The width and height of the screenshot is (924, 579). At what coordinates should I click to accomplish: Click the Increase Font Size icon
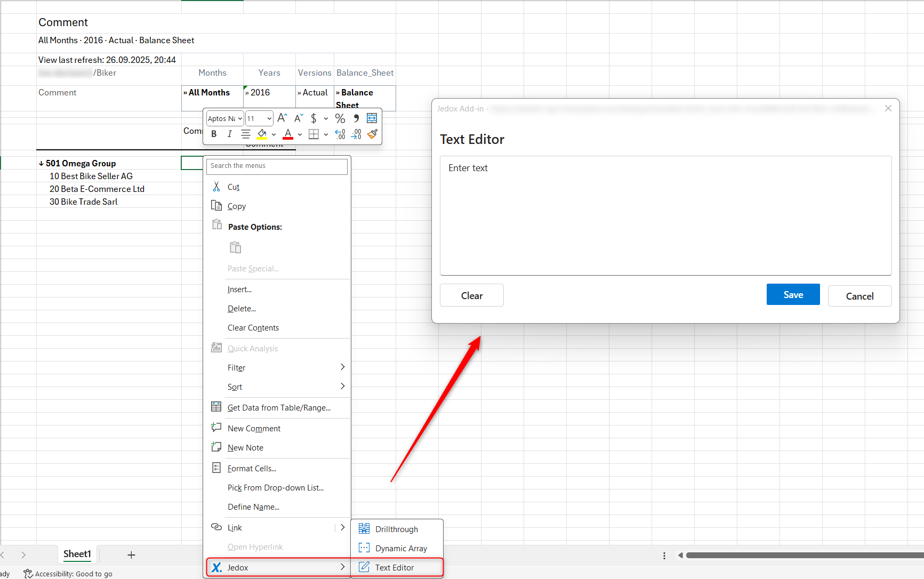(x=282, y=118)
